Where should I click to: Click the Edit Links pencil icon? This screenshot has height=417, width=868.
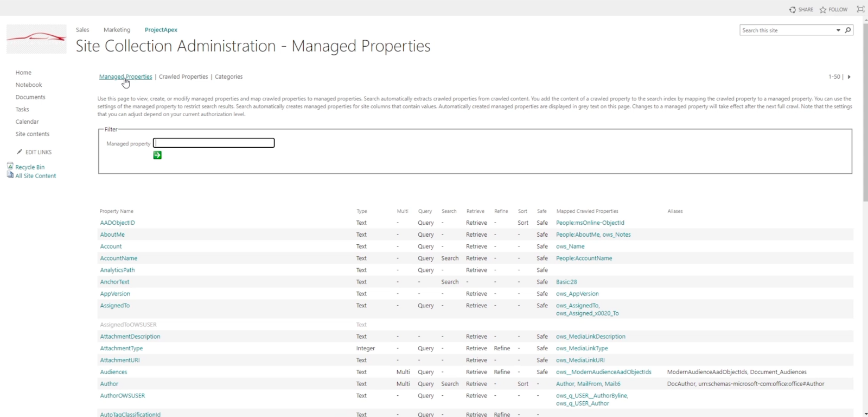coord(20,152)
